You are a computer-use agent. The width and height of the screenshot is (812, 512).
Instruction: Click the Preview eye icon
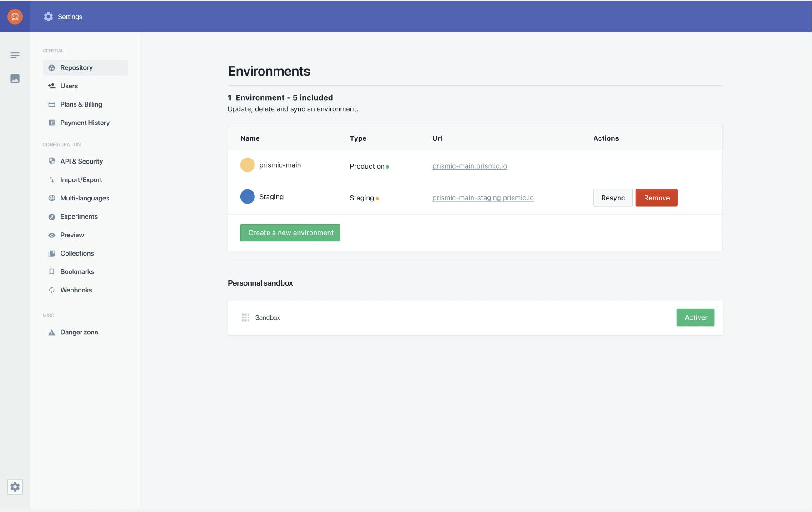52,235
